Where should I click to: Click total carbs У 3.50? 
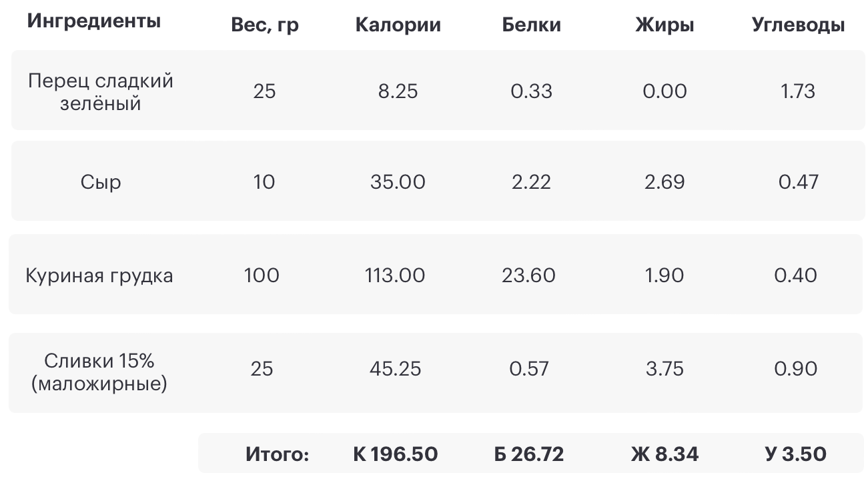click(796, 454)
